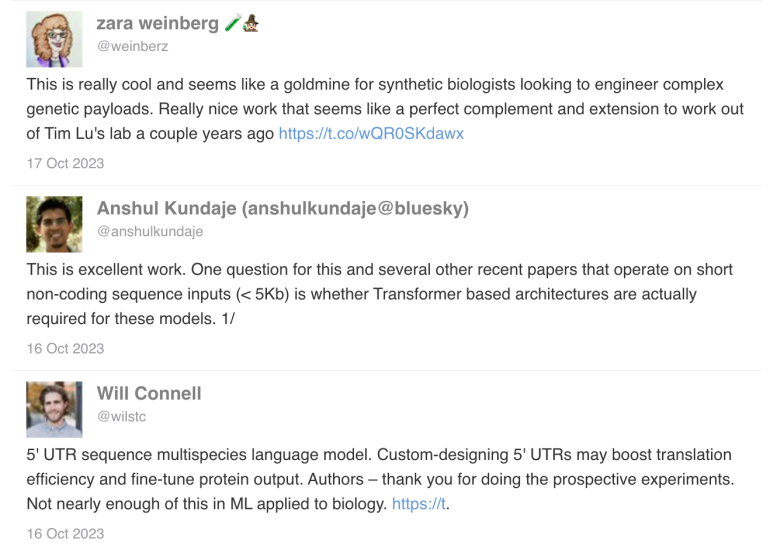The image size is (771, 552).
Task: Open the zara weinberg display name
Action: click(158, 23)
